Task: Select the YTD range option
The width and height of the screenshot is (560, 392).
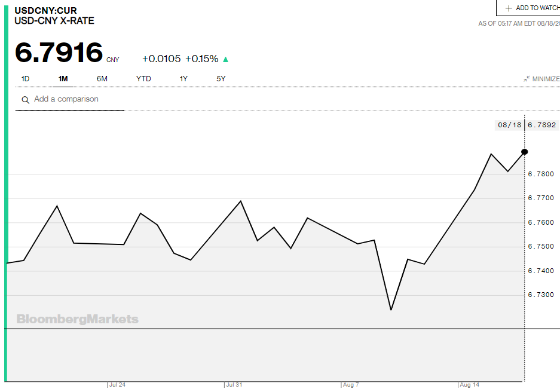Action: 143,79
